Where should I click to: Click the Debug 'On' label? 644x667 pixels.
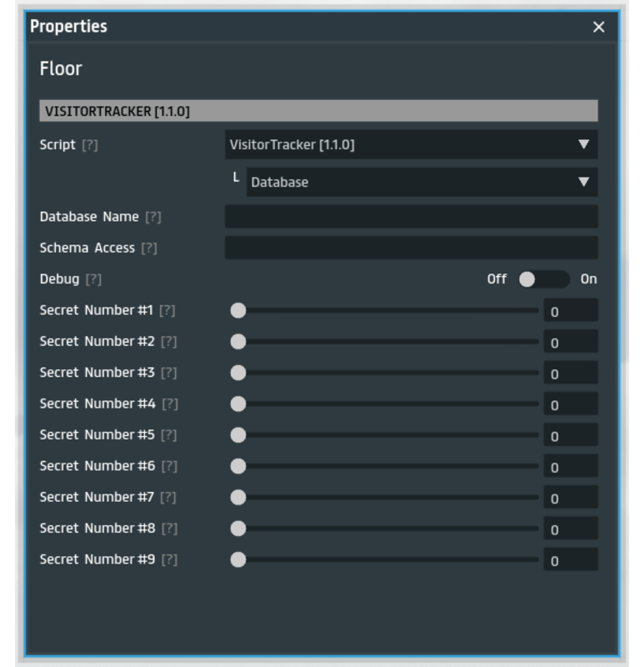588,279
